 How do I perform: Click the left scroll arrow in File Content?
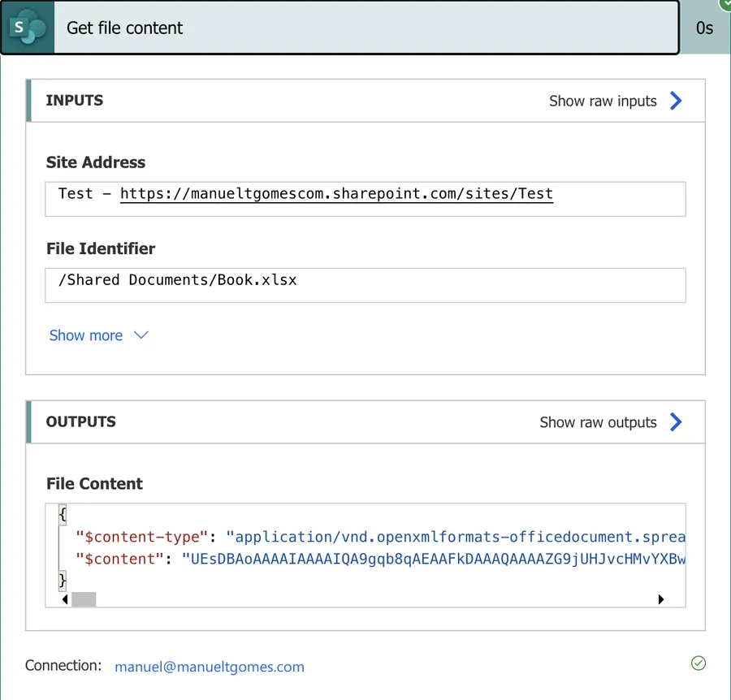point(64,599)
